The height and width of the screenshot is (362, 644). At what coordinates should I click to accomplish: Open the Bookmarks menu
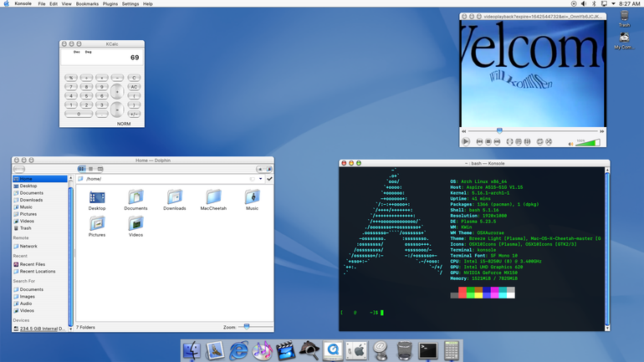click(x=87, y=3)
